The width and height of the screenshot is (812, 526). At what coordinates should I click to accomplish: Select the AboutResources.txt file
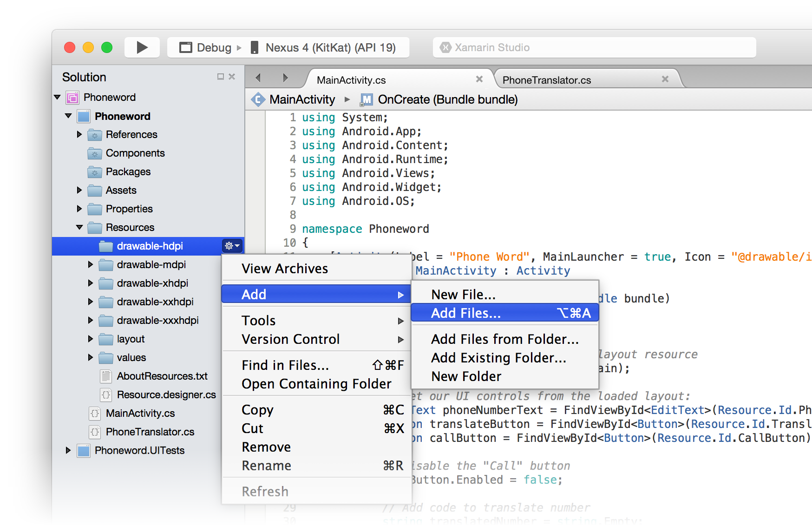click(x=162, y=376)
